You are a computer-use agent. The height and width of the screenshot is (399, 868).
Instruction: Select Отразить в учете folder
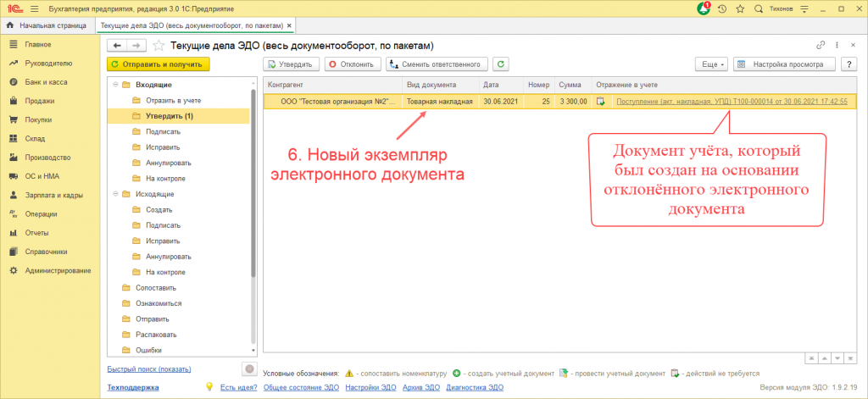coord(173,101)
